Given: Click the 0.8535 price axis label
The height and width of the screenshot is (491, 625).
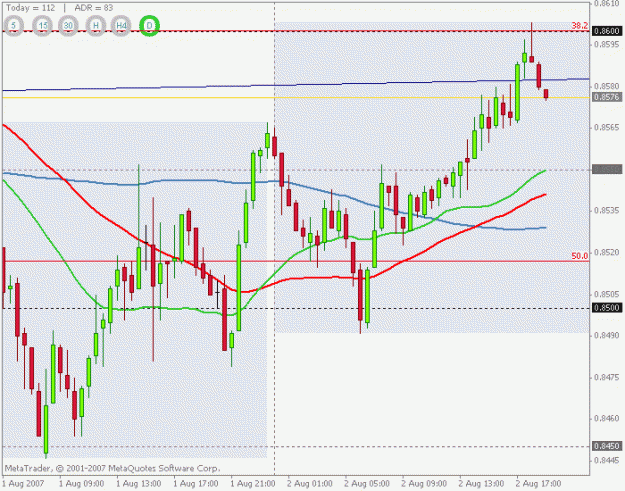Looking at the screenshot, I should [x=607, y=210].
